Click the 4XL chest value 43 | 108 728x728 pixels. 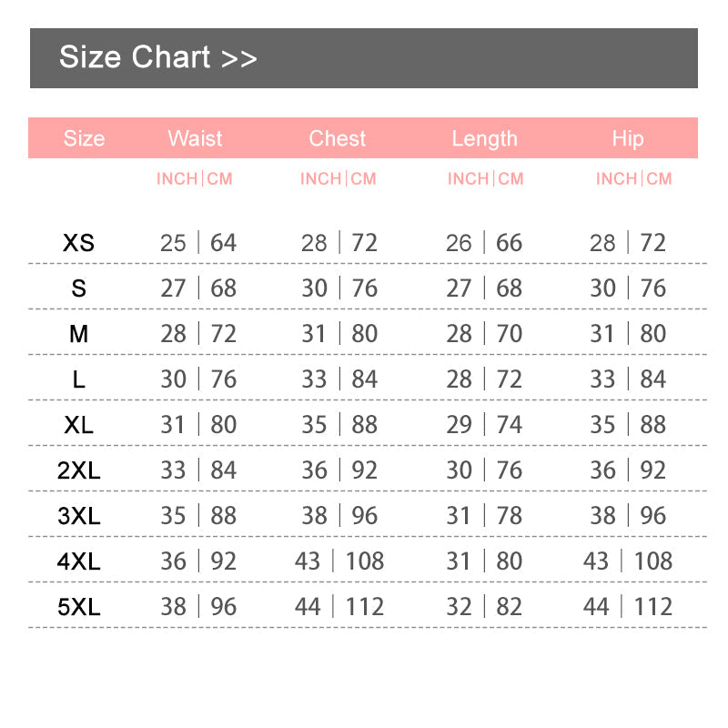click(339, 561)
